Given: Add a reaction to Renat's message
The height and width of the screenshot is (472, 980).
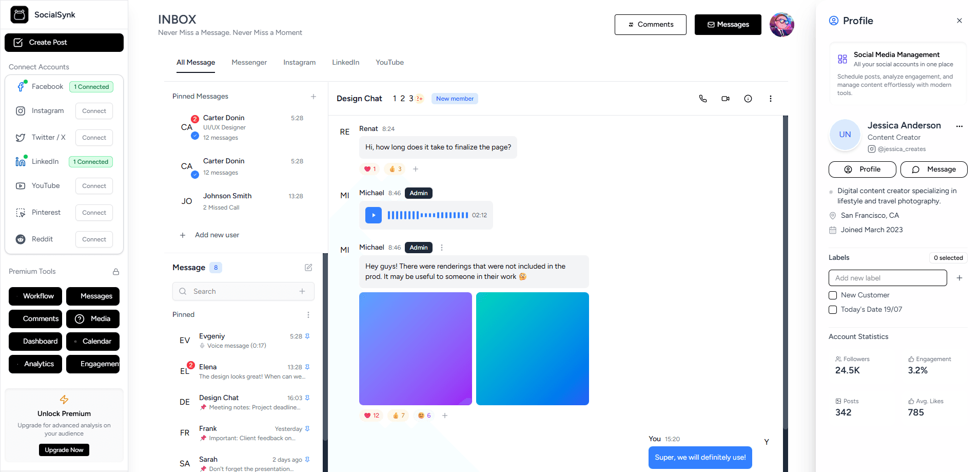Looking at the screenshot, I should (x=416, y=169).
